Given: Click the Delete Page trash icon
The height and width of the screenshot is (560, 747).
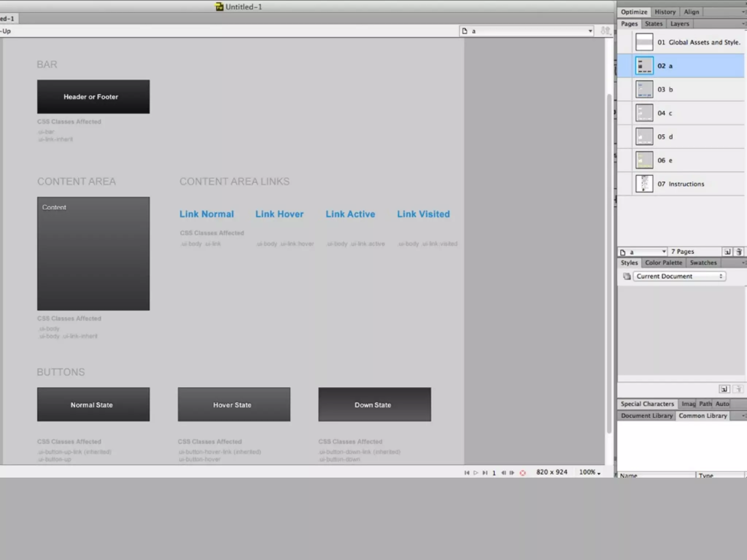Looking at the screenshot, I should click(x=739, y=252).
